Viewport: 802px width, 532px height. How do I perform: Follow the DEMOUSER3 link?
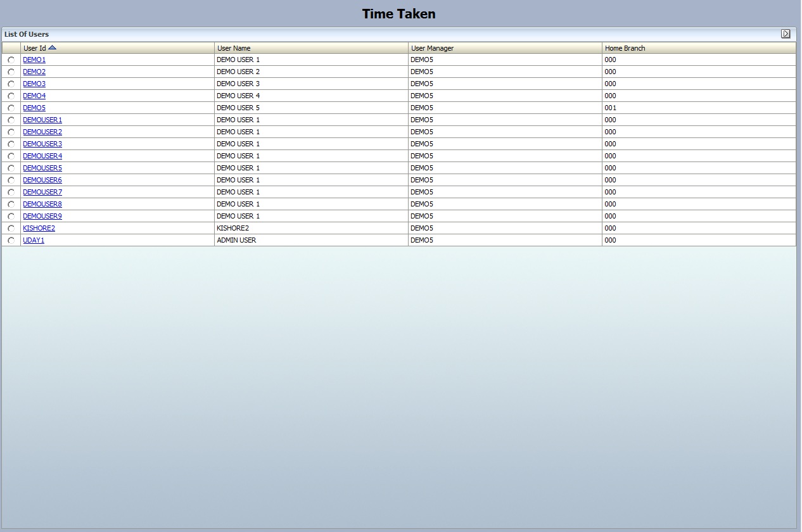[x=42, y=144]
